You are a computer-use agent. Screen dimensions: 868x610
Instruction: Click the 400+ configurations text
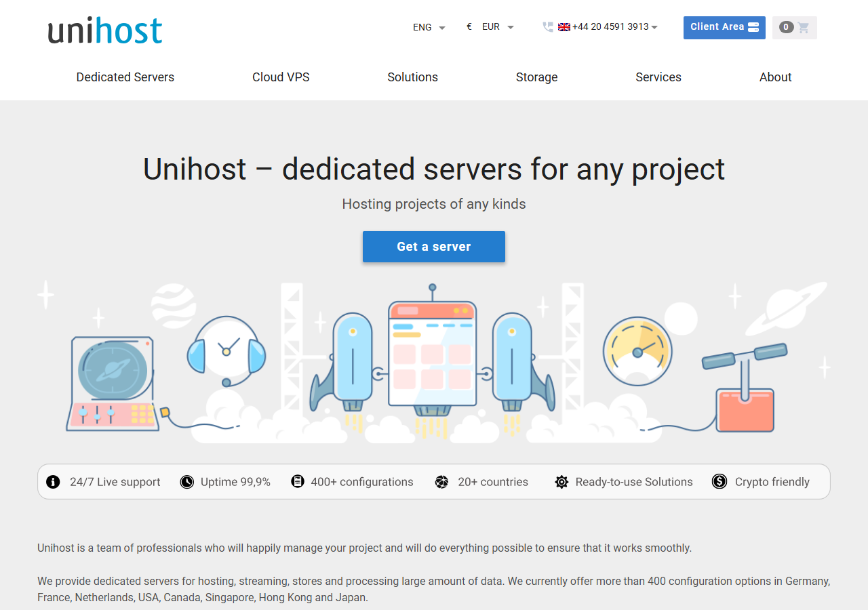click(x=362, y=482)
